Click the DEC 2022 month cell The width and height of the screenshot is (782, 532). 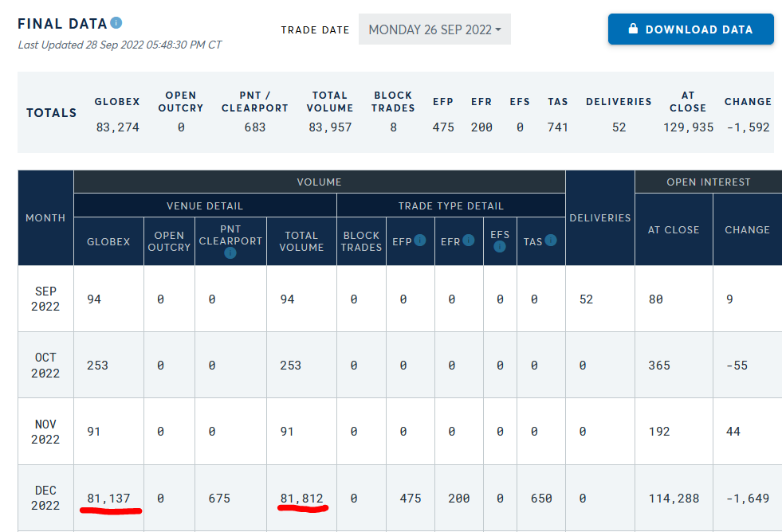coord(45,498)
